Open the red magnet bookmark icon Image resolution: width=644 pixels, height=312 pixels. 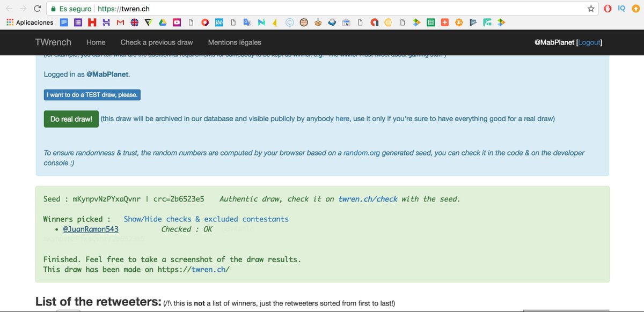pyautogui.click(x=374, y=23)
